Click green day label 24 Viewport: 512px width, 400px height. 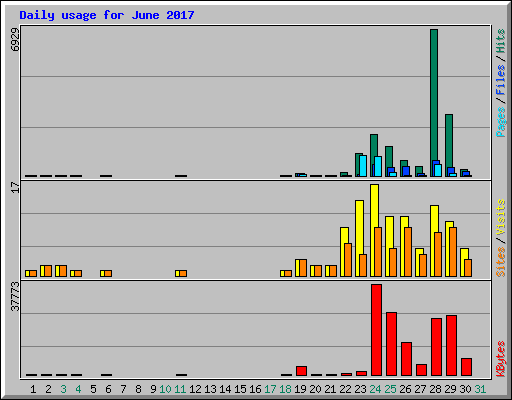pyautogui.click(x=375, y=389)
